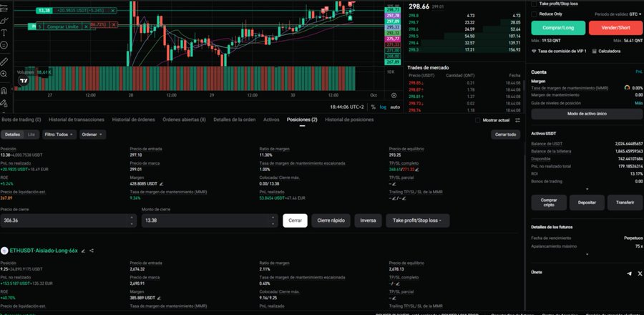The width and height of the screenshot is (644, 315).
Task: Select the text annotation tool
Action: point(4,32)
